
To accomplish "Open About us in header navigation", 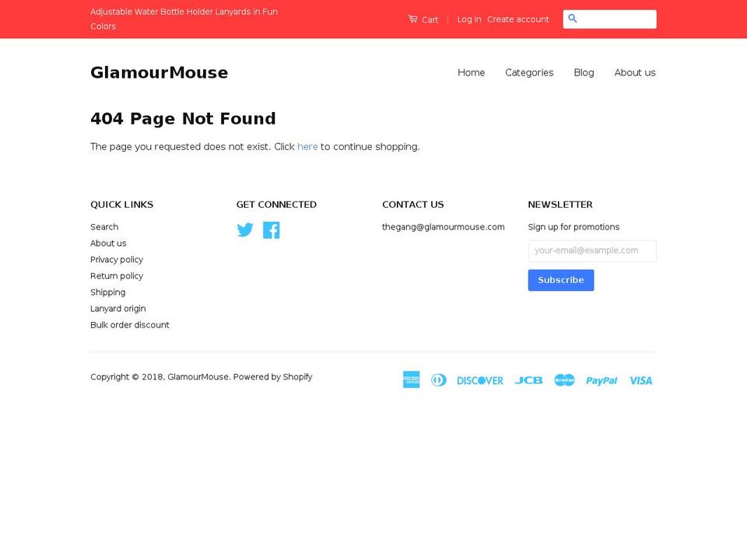I will click(x=635, y=72).
